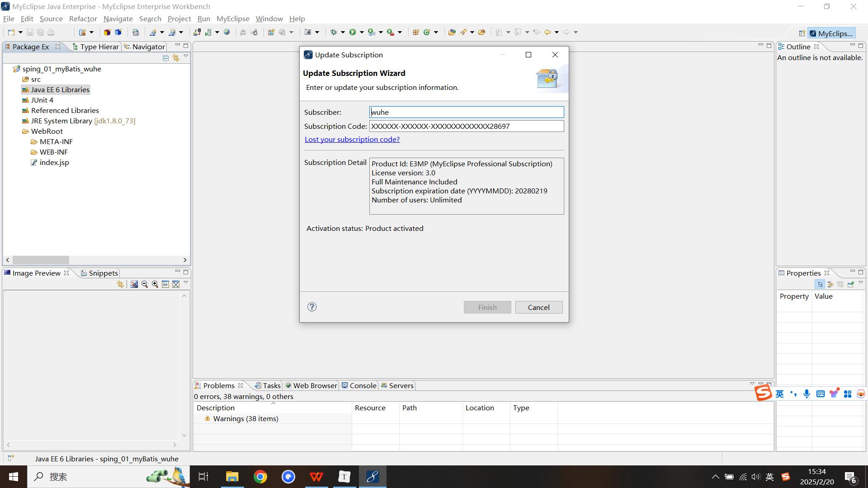Click the Finish button in wizard

(487, 307)
